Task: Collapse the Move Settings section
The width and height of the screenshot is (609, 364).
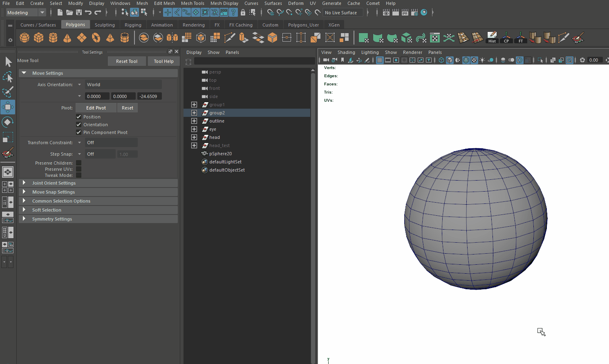Action: coord(24,73)
